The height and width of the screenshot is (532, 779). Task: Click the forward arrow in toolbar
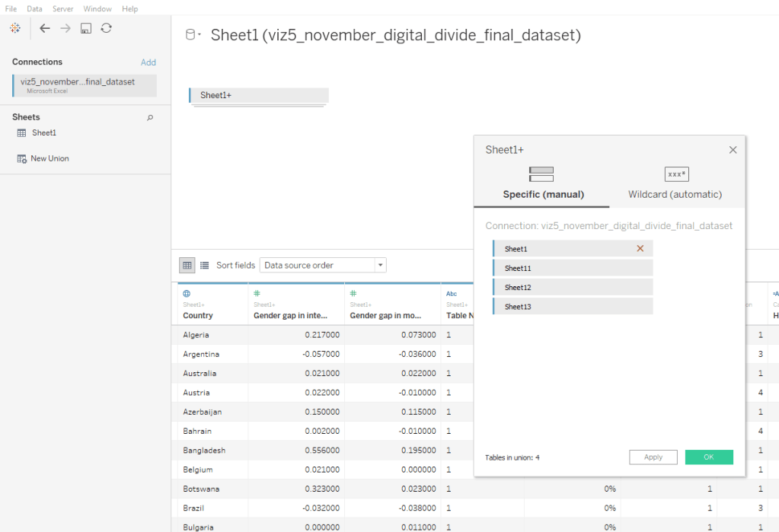click(65, 28)
